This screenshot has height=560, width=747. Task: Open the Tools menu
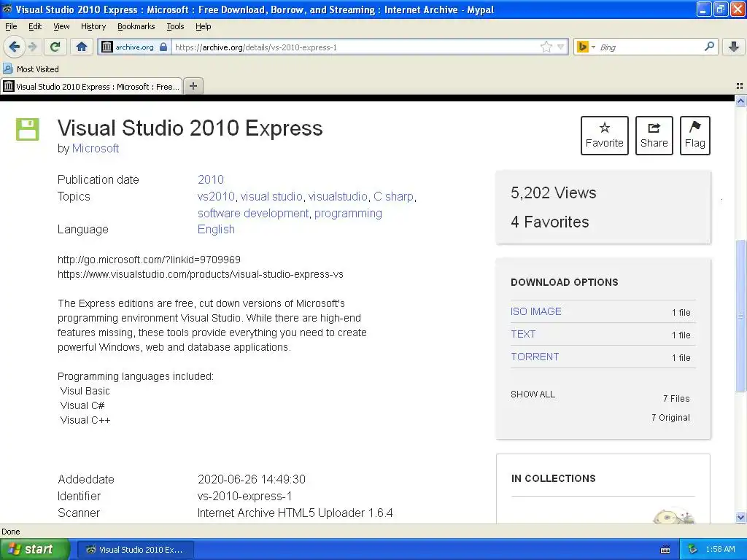tap(175, 26)
